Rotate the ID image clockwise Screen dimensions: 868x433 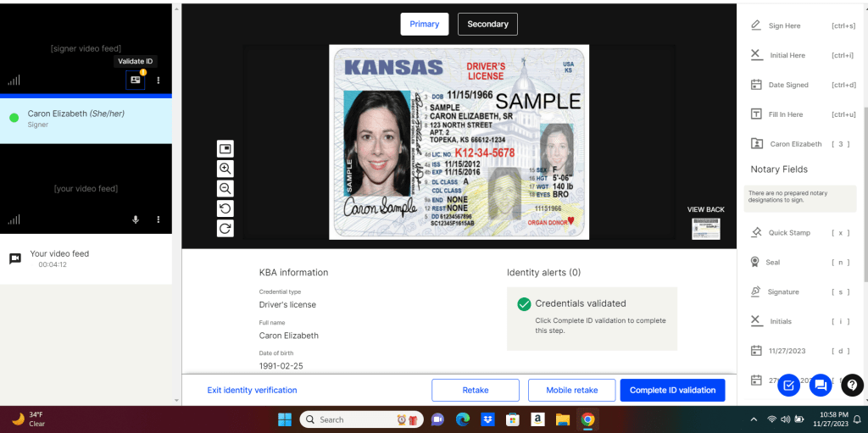(225, 228)
